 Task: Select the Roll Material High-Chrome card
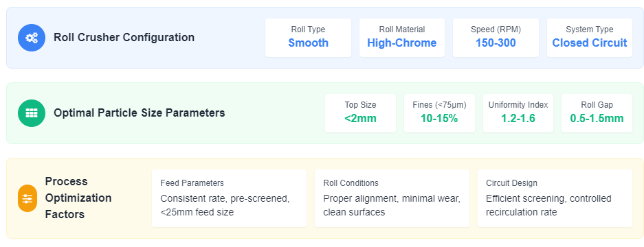point(401,38)
